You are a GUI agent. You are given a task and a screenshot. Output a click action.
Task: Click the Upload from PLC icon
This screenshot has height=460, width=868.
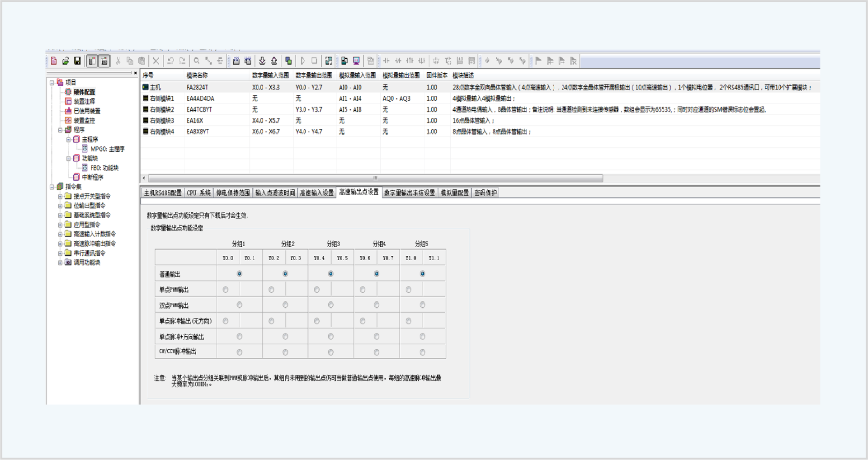point(274,61)
